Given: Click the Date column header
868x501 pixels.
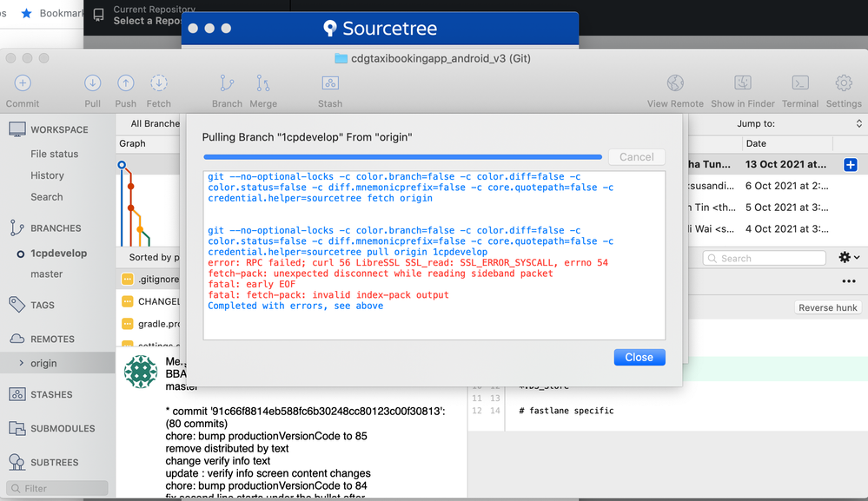Looking at the screenshot, I should (x=756, y=143).
